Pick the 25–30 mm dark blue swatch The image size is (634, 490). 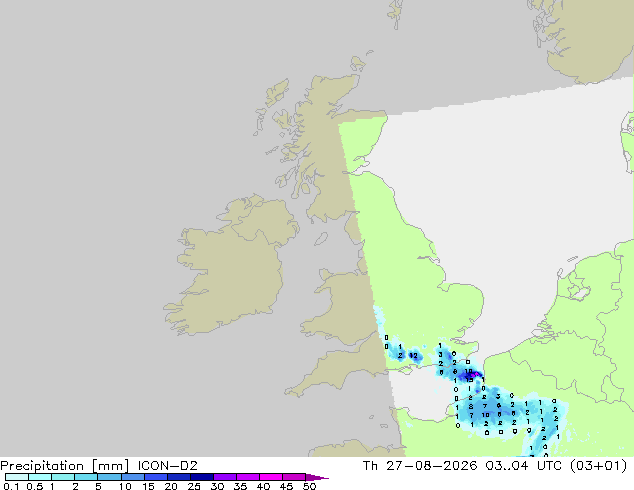pos(202,477)
